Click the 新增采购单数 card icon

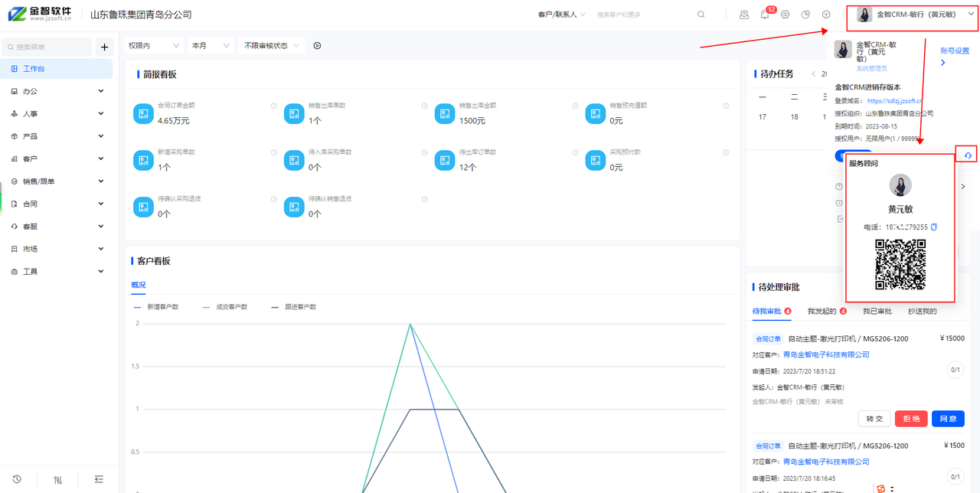tap(143, 160)
